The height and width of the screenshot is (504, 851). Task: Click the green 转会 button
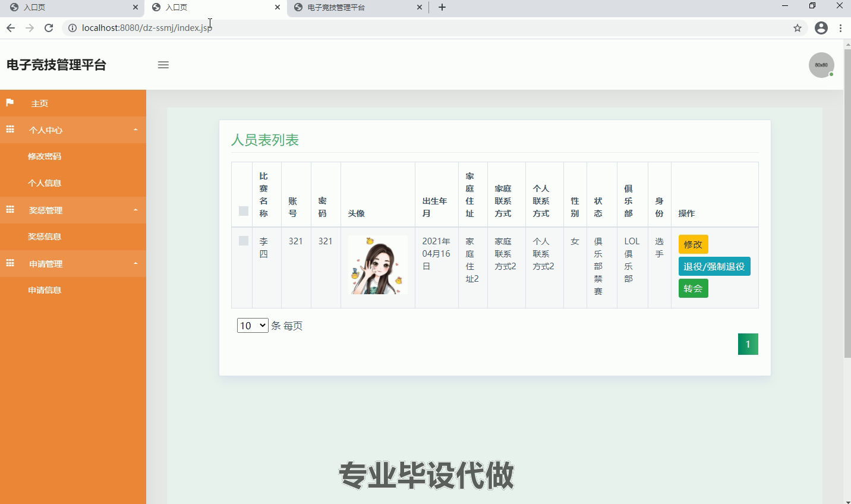click(693, 288)
